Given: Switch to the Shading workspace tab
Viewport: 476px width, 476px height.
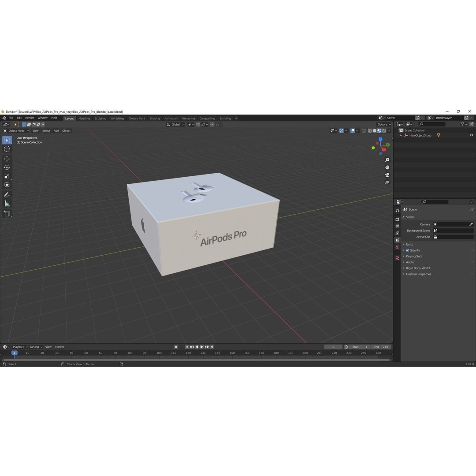Looking at the screenshot, I should click(x=155, y=119).
